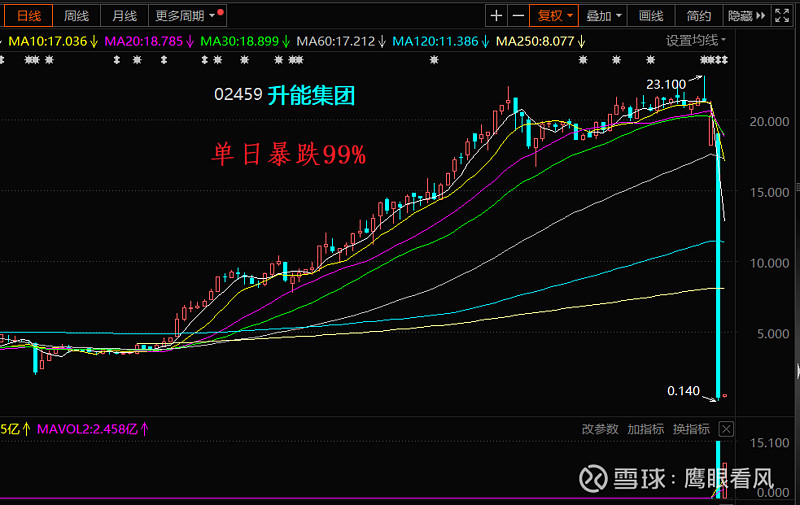
Task: Click the event marker above 23.100 peak
Action: tap(705, 60)
